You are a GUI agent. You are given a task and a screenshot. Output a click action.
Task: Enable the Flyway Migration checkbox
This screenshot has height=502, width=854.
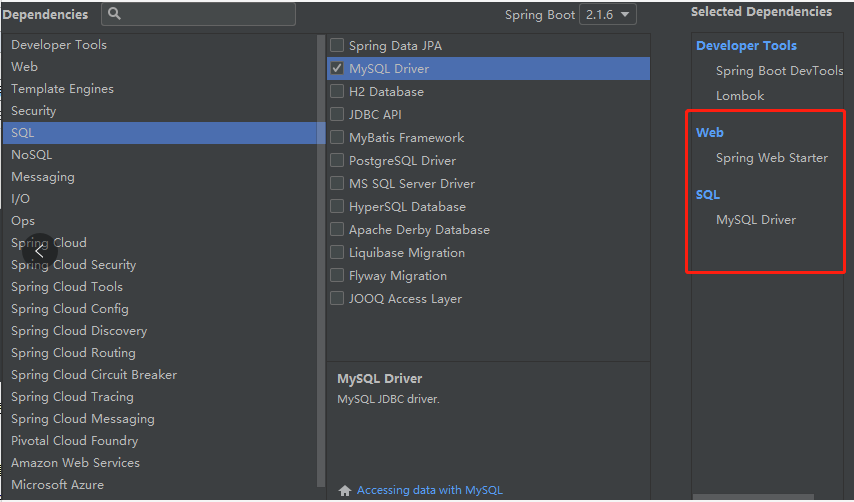click(337, 276)
